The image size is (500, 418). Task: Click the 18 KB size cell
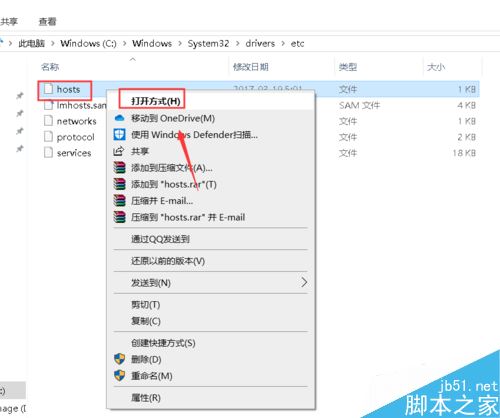click(x=464, y=153)
